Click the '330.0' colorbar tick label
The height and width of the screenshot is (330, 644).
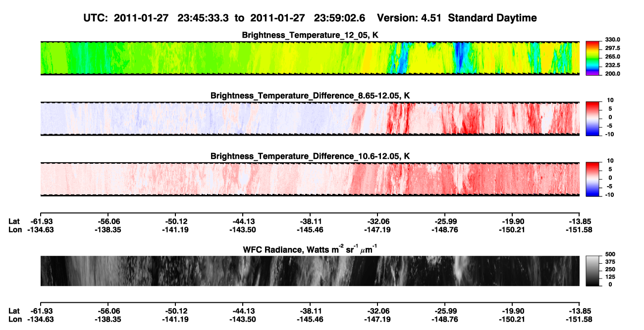(x=613, y=40)
